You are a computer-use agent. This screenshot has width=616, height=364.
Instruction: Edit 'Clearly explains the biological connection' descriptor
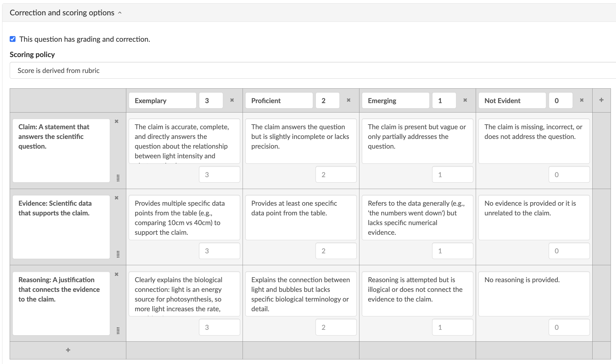(x=184, y=294)
